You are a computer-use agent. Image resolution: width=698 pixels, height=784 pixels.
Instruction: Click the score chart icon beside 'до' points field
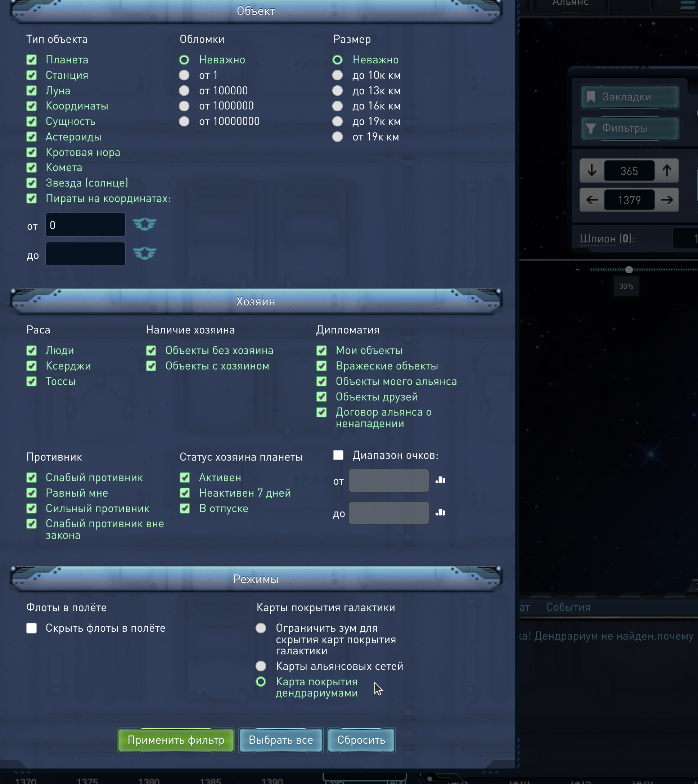click(440, 513)
